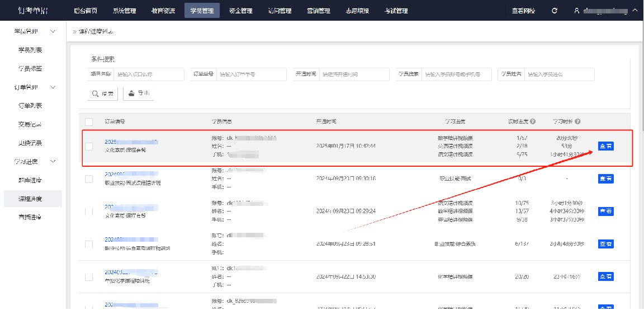The width and height of the screenshot is (644, 310).
Task: Collapse the 学员管理 sidebar group
Action: pos(53,31)
